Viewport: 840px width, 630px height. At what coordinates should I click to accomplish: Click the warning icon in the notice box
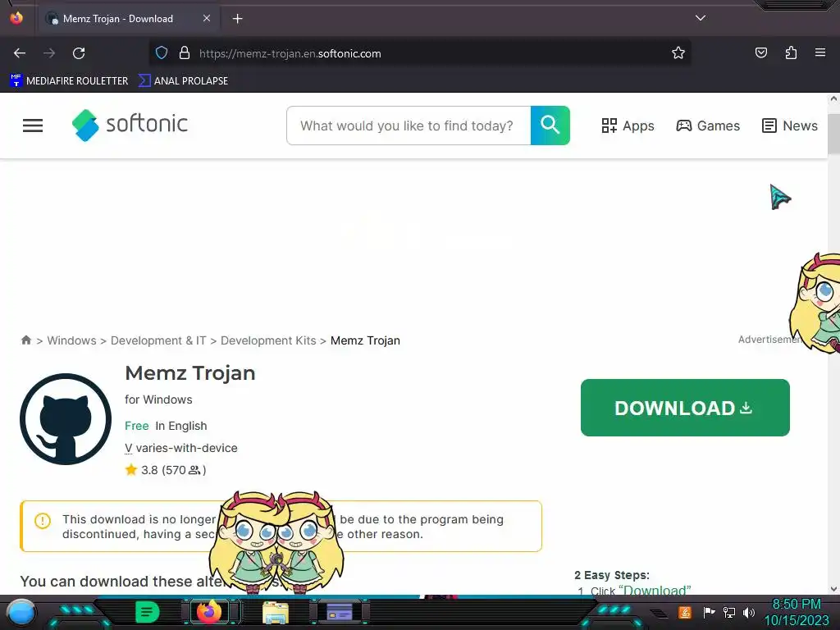pos(43,520)
